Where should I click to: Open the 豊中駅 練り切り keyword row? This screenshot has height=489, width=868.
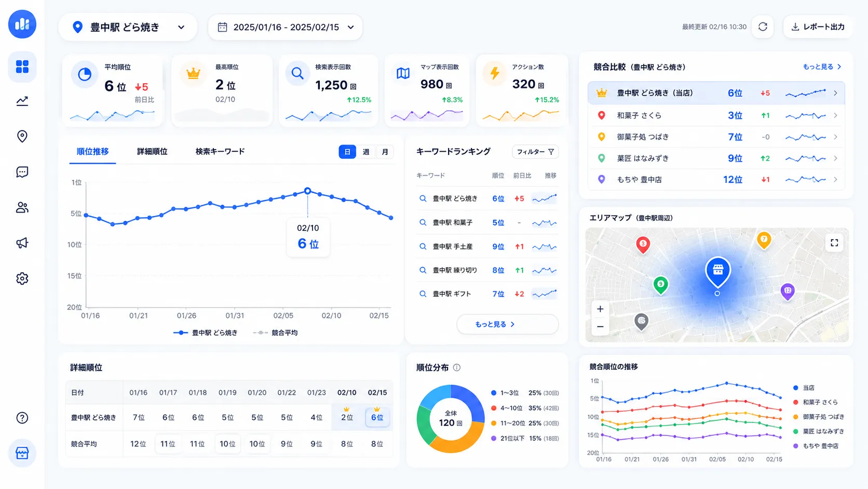(487, 270)
